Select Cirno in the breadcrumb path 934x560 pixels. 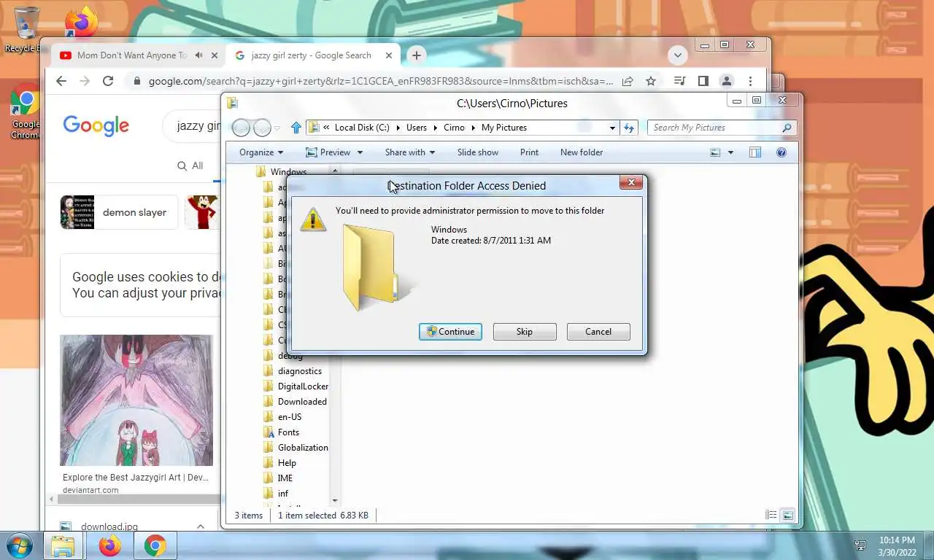(x=454, y=128)
